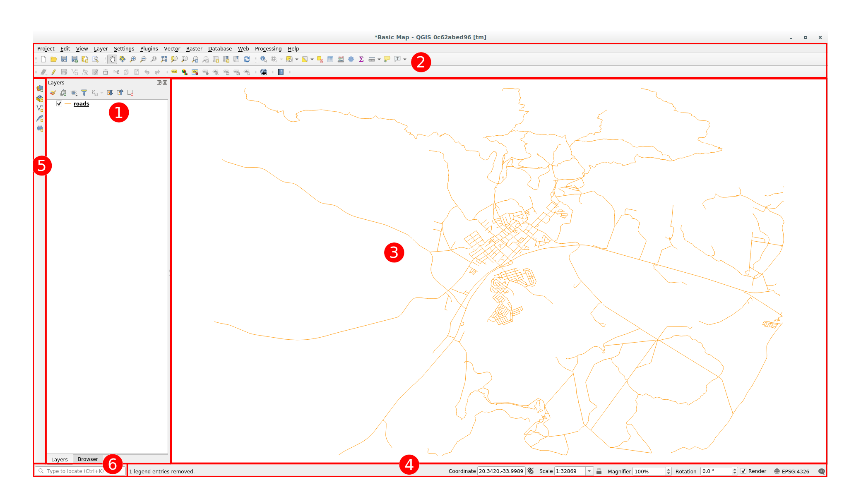The image size is (861, 504).
Task: Open the attribute table icon
Action: (x=330, y=59)
